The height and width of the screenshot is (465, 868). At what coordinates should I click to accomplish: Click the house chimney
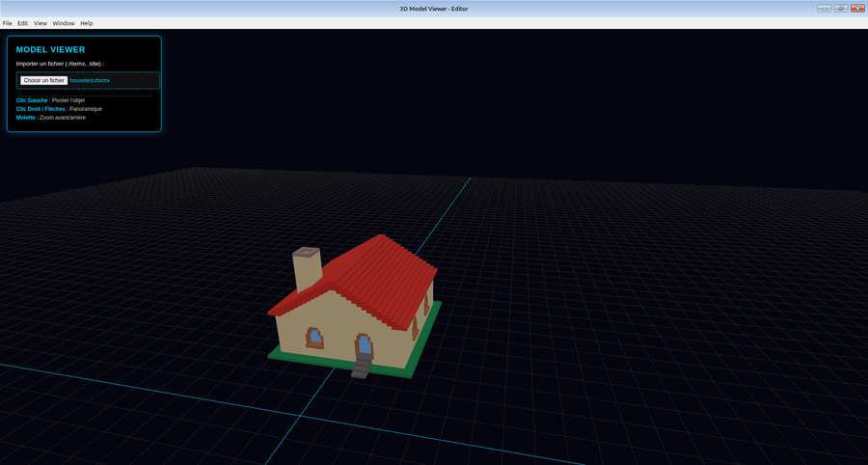[308, 270]
